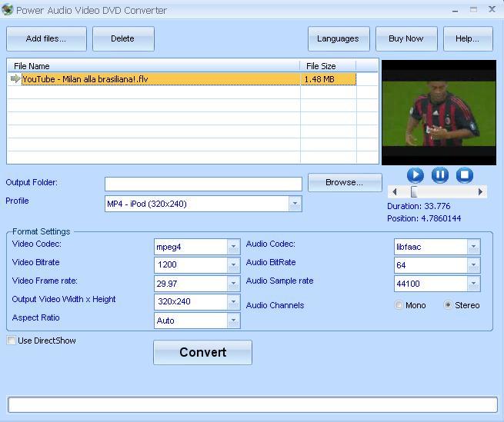This screenshot has height=422, width=504.
Task: Click the Position: 4.7860144 text
Action: [x=424, y=218]
